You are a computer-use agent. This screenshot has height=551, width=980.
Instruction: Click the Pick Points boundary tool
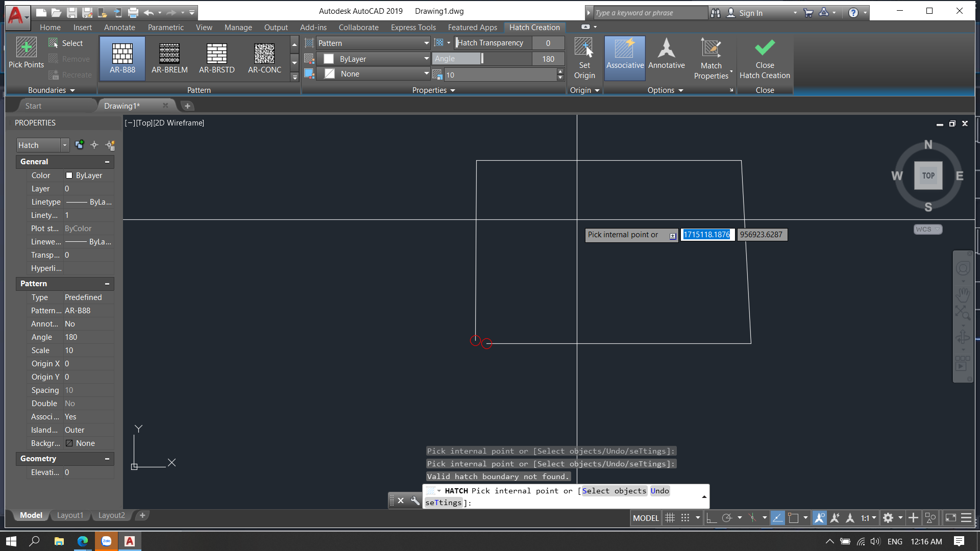pos(26,53)
